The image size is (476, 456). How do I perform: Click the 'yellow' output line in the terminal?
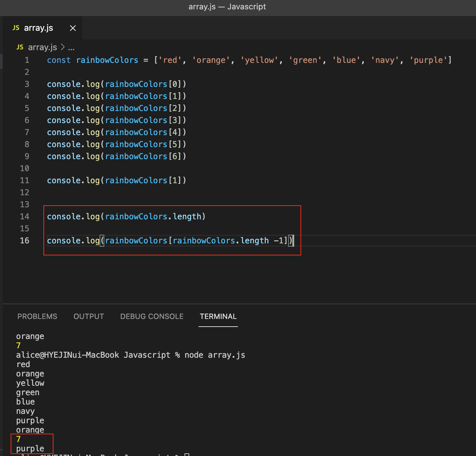click(30, 383)
